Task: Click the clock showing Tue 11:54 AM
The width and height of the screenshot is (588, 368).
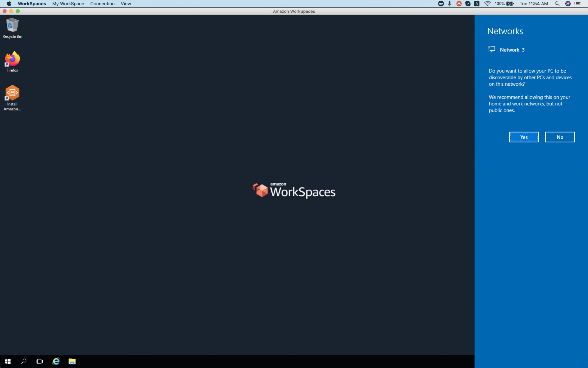Action: pyautogui.click(x=534, y=4)
